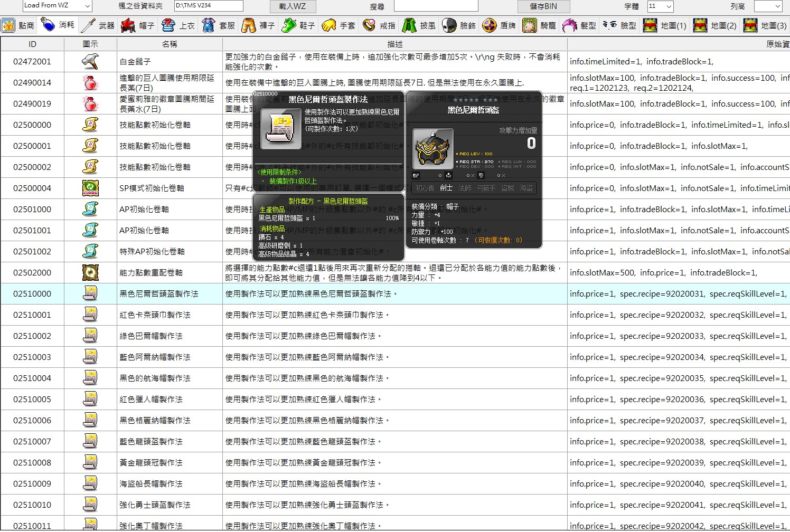Image resolution: width=790 pixels, height=532 pixels.
Task: Open the 武器 weapons tab
Action: (x=98, y=25)
